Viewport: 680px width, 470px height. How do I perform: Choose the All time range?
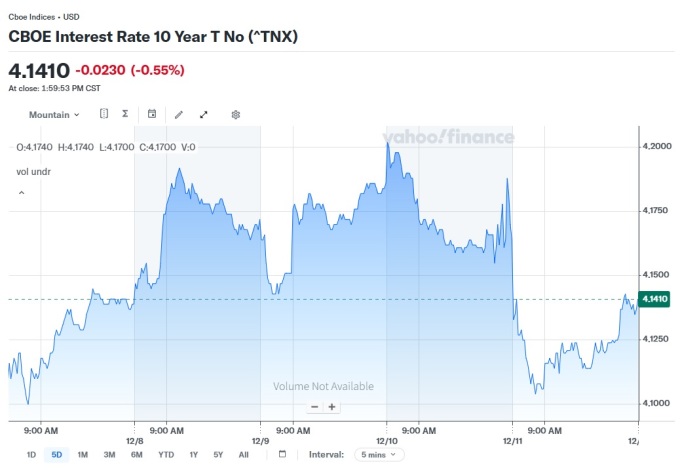coord(243,454)
